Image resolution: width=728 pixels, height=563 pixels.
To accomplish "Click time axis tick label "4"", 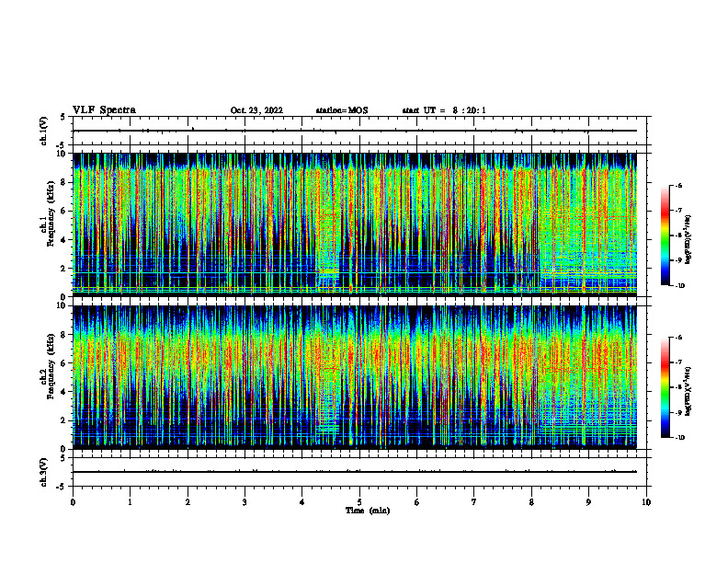I will 302,502.
